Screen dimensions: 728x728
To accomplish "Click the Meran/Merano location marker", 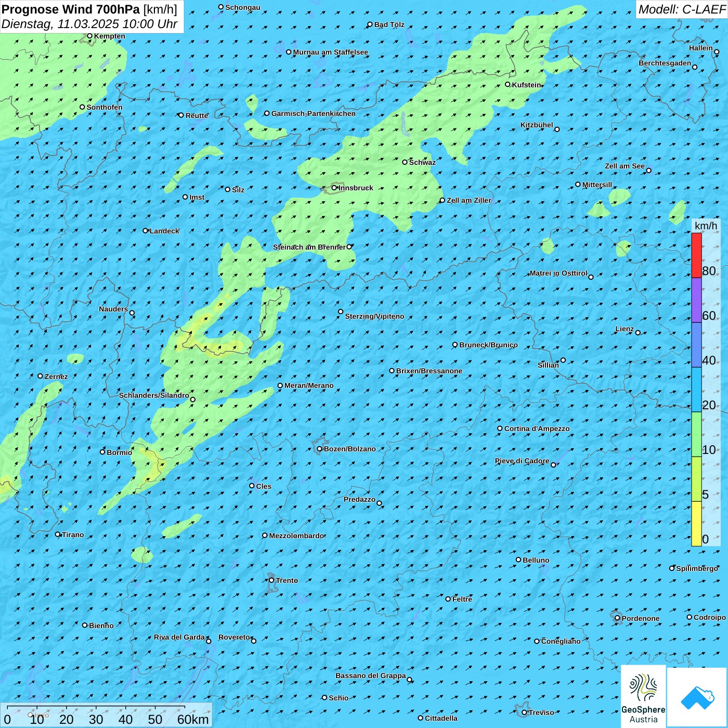I will point(280,385).
